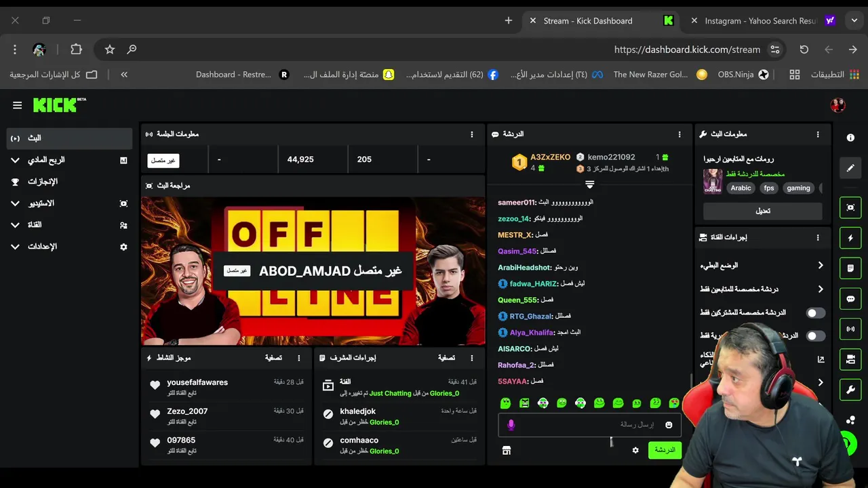868x488 pixels.
Task: Click the info icon in the right rail
Action: tap(850, 138)
